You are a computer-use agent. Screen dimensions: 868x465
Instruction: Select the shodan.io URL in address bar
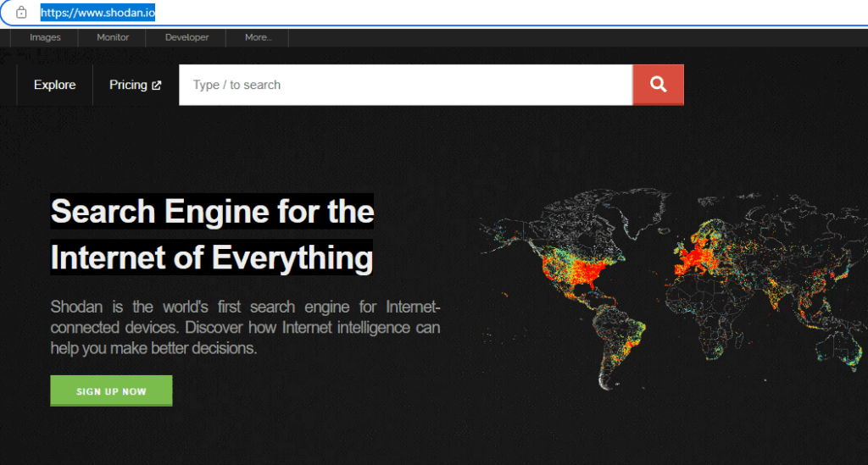pyautogui.click(x=97, y=12)
